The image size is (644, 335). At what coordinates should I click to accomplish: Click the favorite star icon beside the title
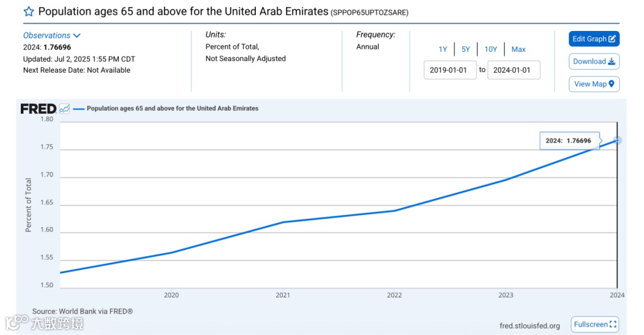click(x=29, y=11)
